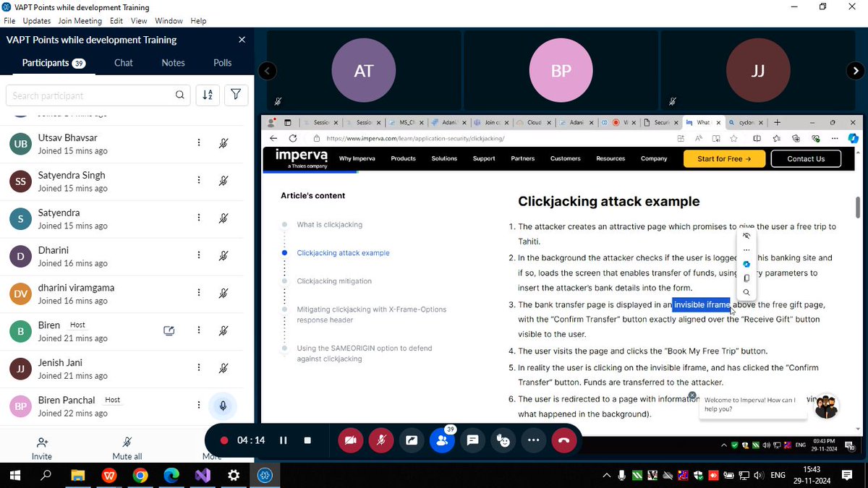
Task: Select the Participants tab
Action: [54, 63]
